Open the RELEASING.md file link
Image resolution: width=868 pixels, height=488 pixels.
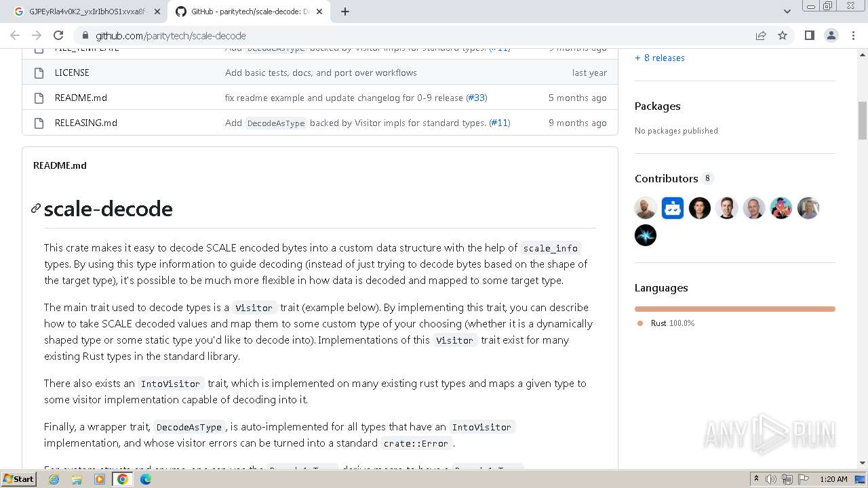86,123
